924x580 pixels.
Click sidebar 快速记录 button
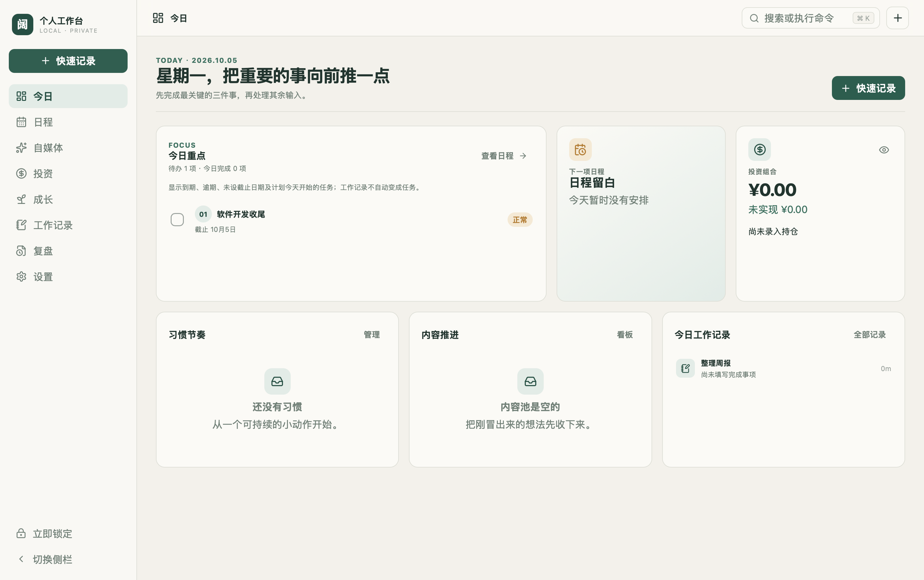[68, 61]
